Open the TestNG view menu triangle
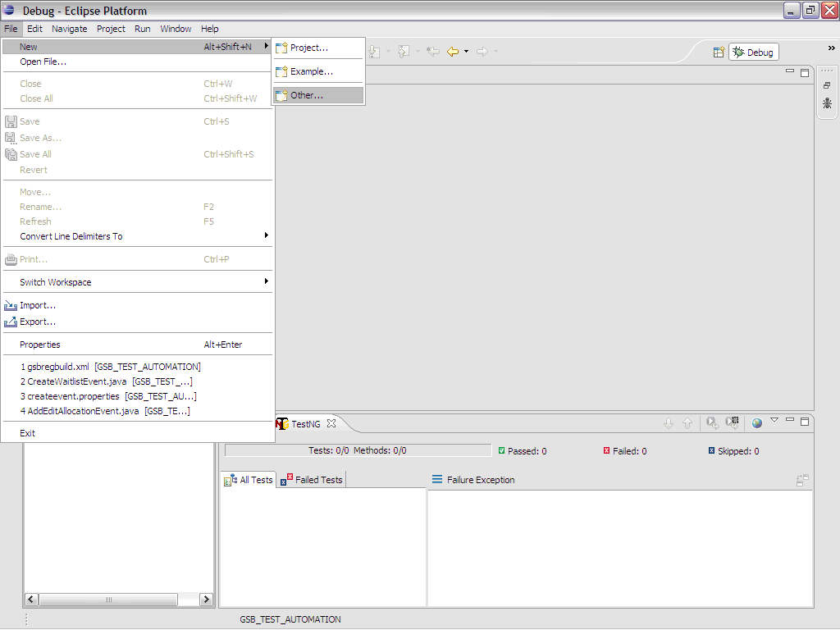The image size is (840, 630). 774,421
